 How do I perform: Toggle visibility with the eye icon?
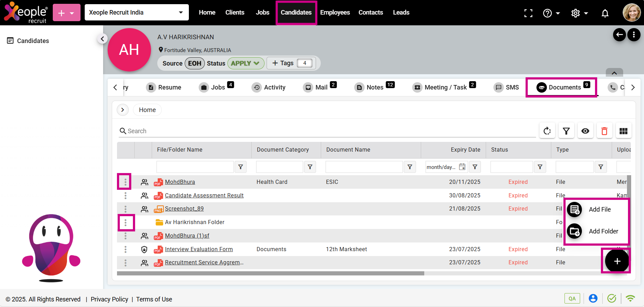point(585,131)
